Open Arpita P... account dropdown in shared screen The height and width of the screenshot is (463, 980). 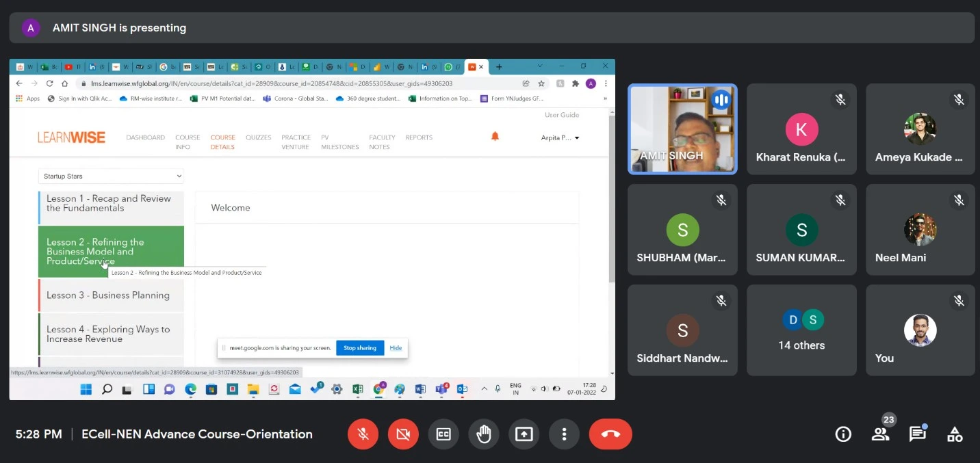(560, 137)
